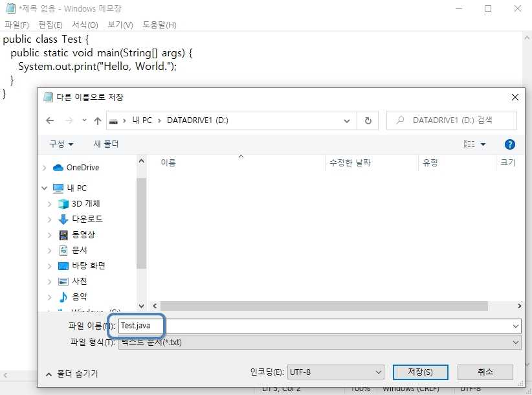Screen dimensions: 532x395
Task: Open address bar history dropdown
Action: [347, 121]
